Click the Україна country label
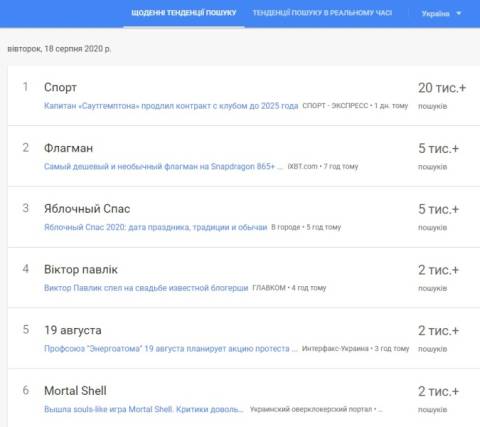 click(x=436, y=14)
